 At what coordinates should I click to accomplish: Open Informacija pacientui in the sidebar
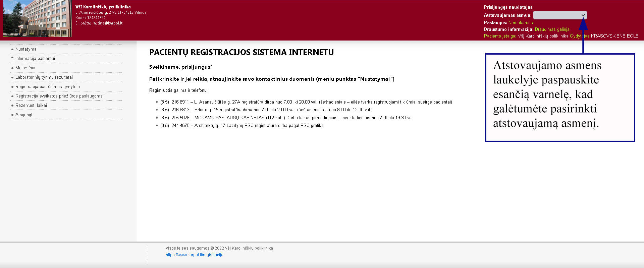35,59
